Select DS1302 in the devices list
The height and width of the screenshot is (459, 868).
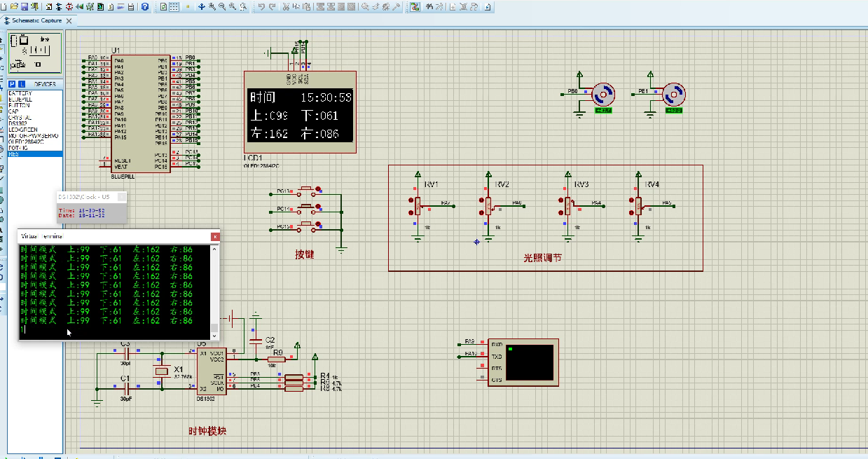(x=18, y=123)
